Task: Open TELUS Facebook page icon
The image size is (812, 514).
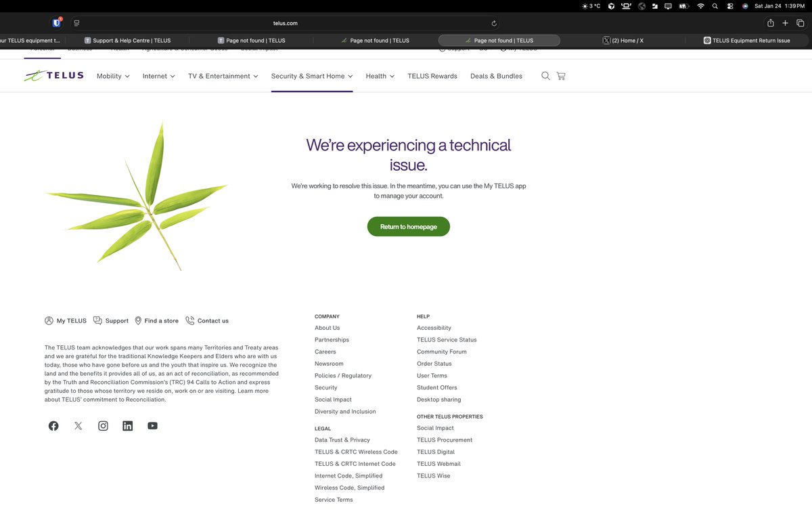Action: pyautogui.click(x=53, y=426)
